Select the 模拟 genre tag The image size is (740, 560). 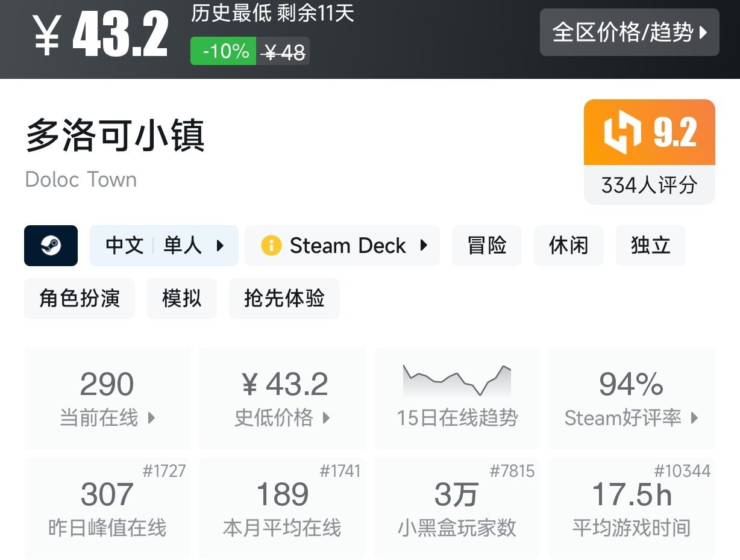pos(182,298)
